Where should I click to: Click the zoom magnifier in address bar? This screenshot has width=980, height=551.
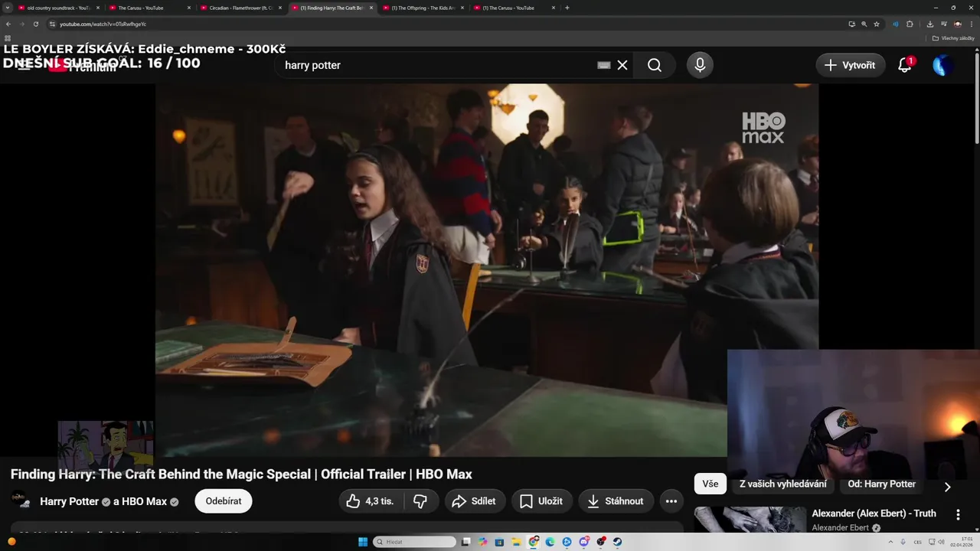864,24
